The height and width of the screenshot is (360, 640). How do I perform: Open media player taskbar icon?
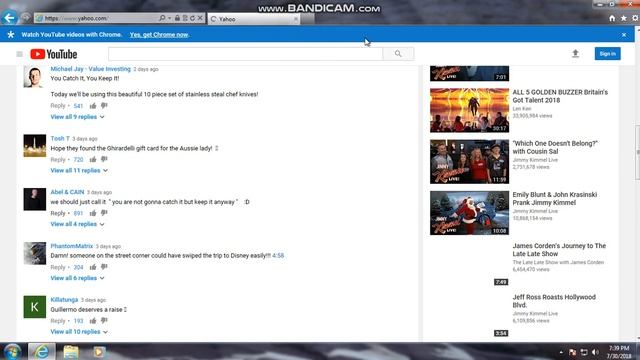[x=99, y=351]
